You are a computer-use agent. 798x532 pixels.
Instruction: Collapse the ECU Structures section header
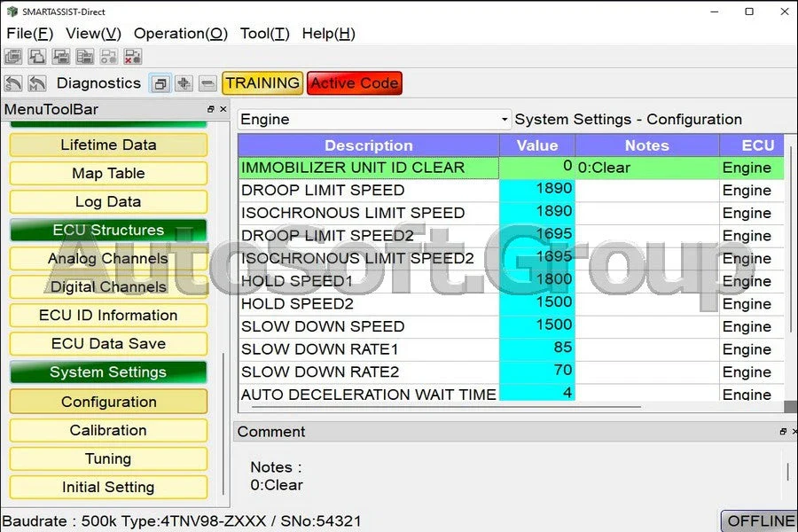pos(108,231)
